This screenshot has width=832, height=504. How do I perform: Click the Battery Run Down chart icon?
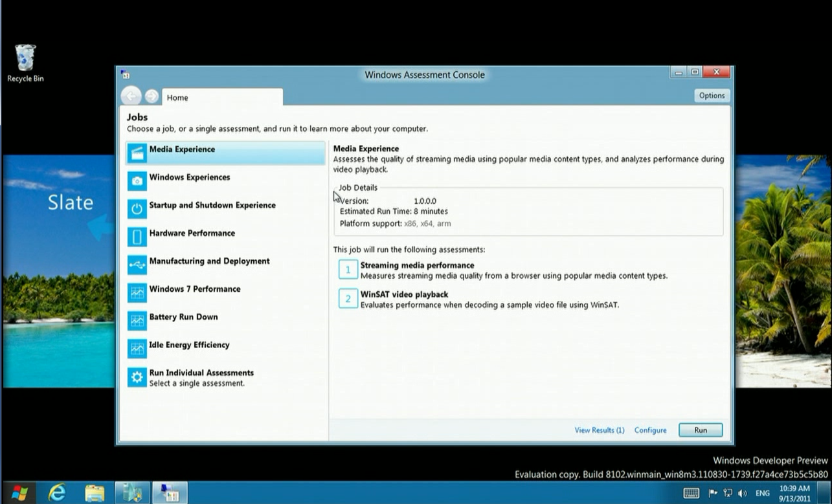137,320
